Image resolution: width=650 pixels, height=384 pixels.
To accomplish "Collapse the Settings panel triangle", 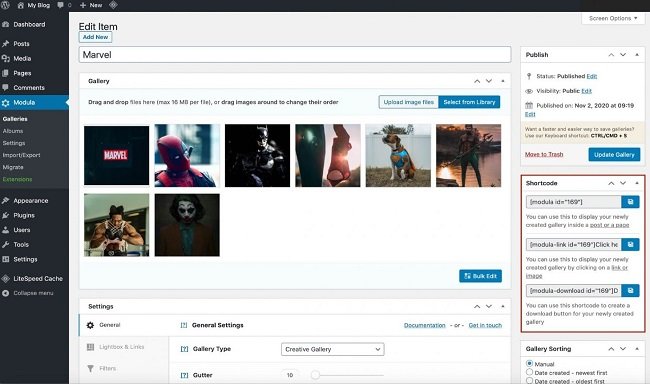I will pyautogui.click(x=503, y=306).
